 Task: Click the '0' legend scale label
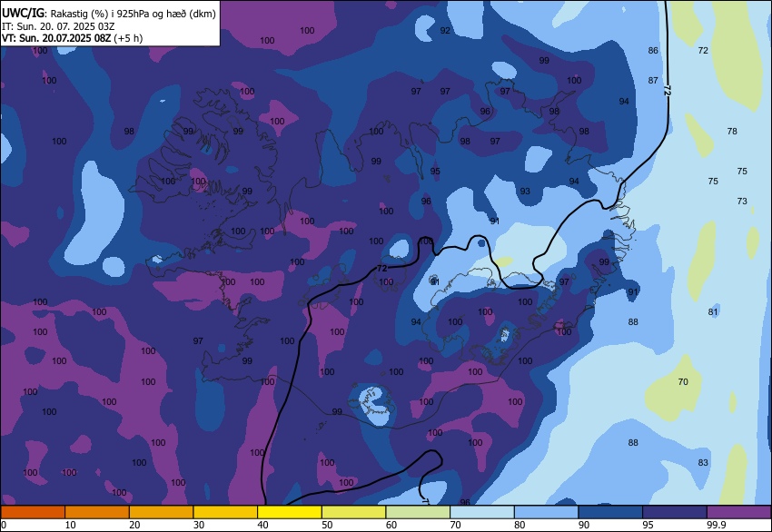tap(4, 525)
